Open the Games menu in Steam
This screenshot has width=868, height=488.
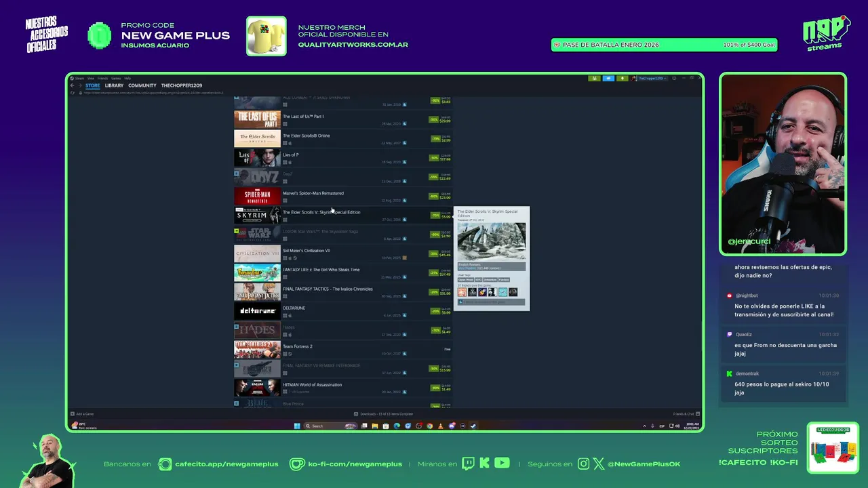click(x=116, y=78)
